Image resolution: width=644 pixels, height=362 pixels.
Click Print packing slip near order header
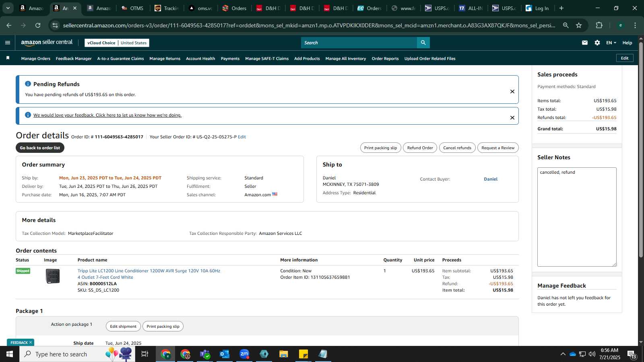coord(380,148)
